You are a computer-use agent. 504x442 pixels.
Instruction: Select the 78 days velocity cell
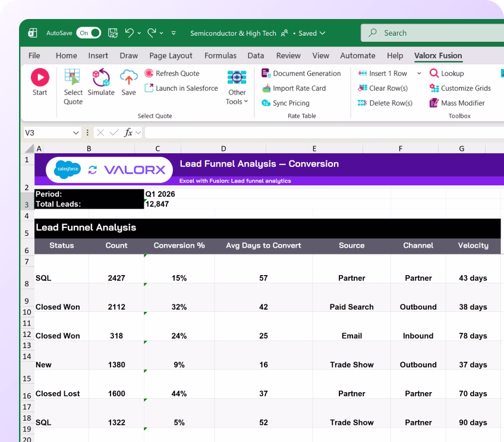473,336
